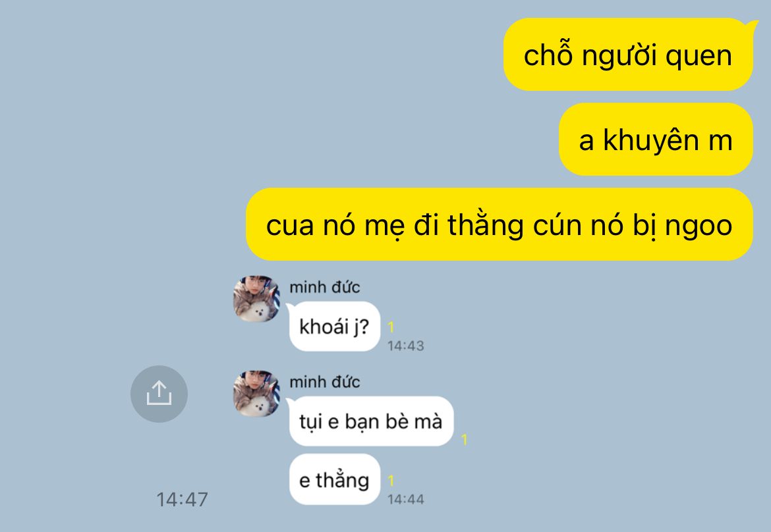Click the tail of 'chỗ người quen' bubble
The image size is (771, 532).
[x=753, y=24]
